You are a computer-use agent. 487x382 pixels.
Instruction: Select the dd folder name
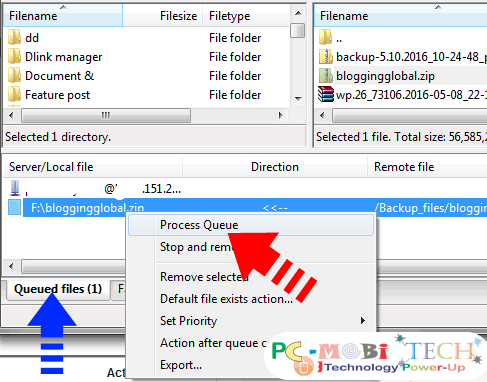coord(32,38)
